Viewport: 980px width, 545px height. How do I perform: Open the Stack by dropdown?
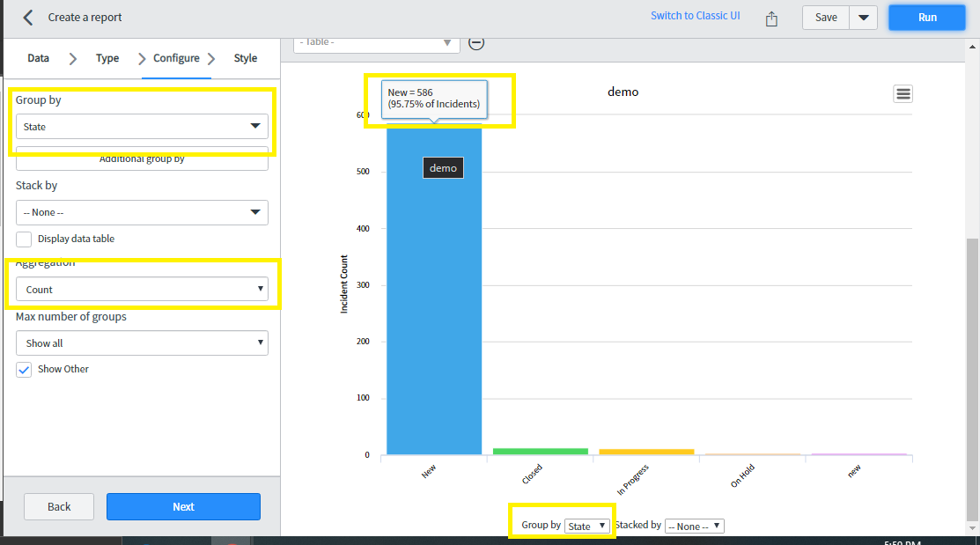coord(141,212)
